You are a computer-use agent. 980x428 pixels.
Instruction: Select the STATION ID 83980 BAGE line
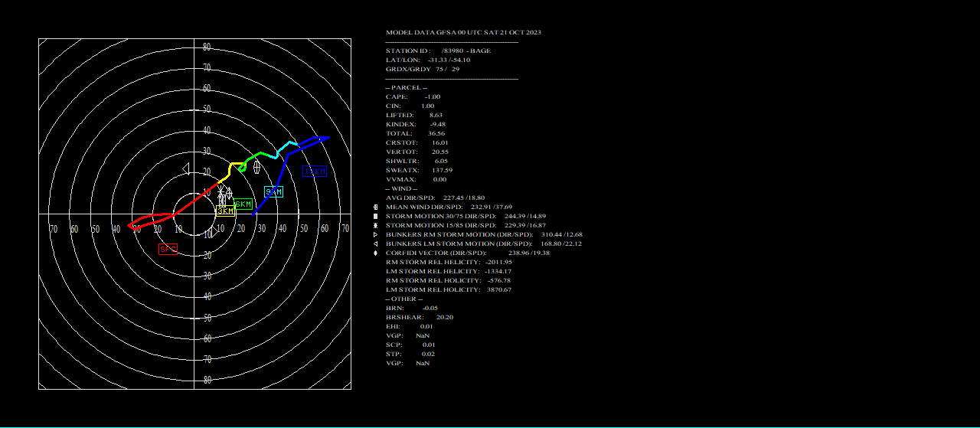coord(438,51)
